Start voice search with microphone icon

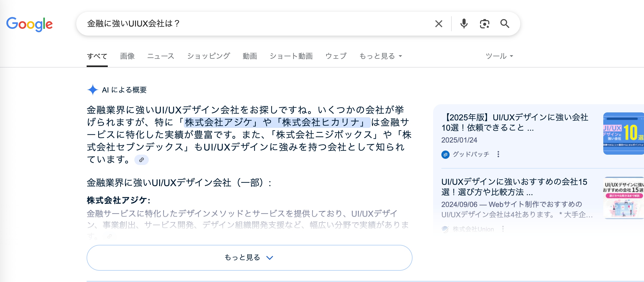tap(464, 24)
